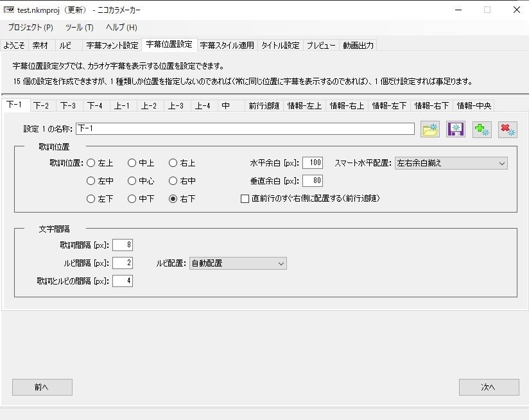The width and height of the screenshot is (529, 420).
Task: Click the 字幕位置設定 tab
Action: pos(169,44)
